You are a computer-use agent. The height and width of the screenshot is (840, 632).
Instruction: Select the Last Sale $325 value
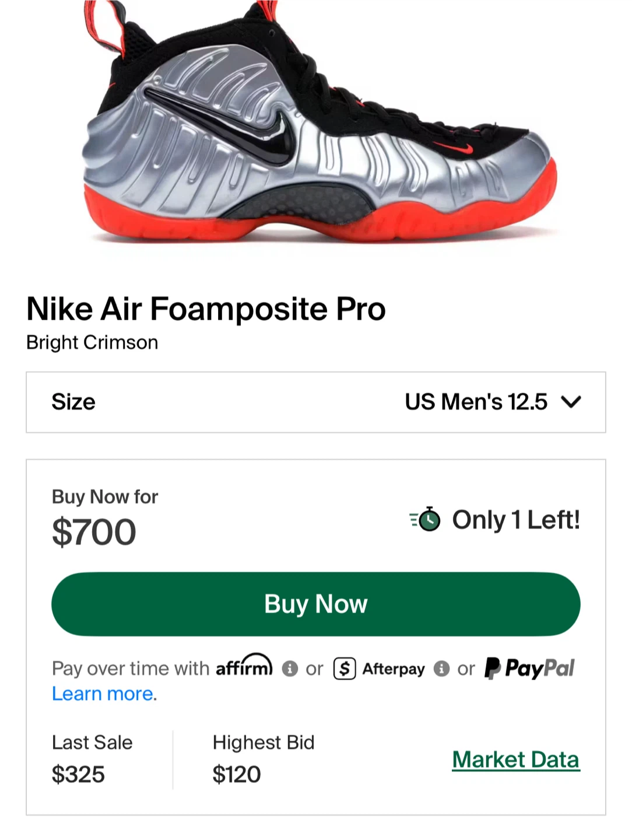tap(78, 774)
